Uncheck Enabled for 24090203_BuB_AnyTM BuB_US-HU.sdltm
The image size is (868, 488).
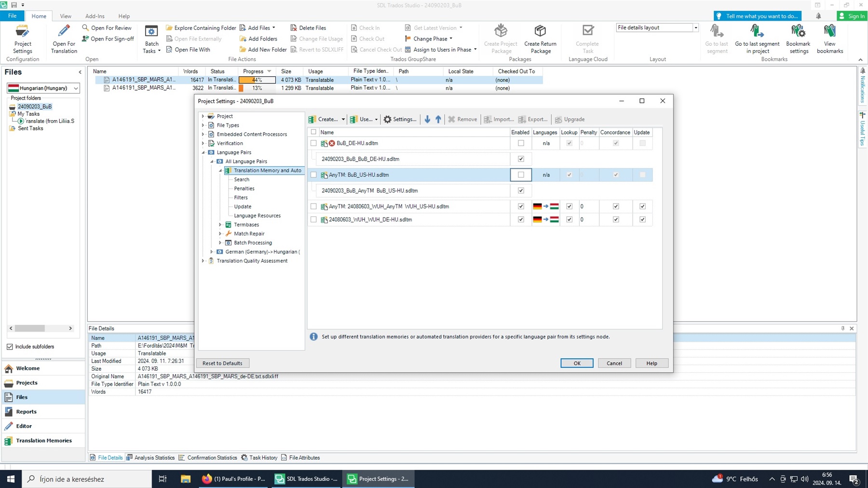[521, 190]
